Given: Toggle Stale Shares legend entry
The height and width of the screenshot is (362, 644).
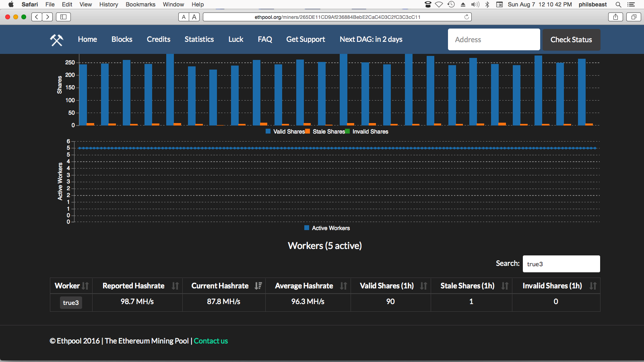Looking at the screenshot, I should [325, 132].
